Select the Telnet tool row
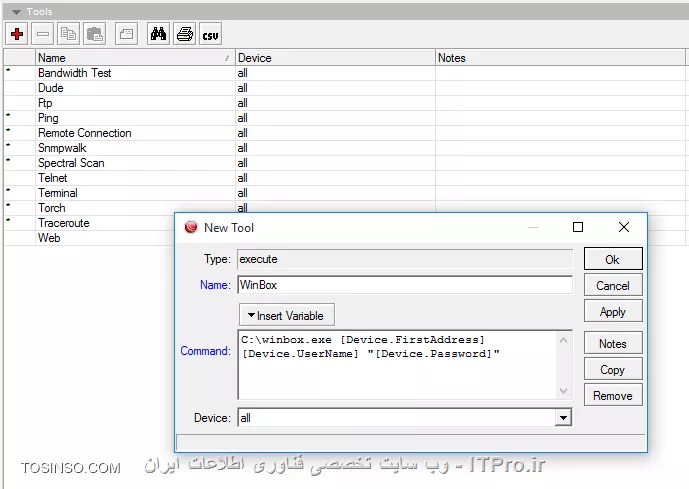Image resolution: width=689 pixels, height=489 pixels. point(344,177)
